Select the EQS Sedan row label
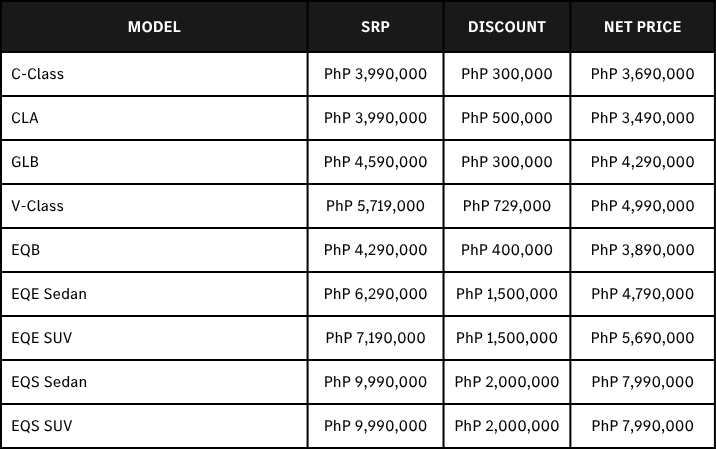Viewport: 716px width, 450px height. [x=49, y=382]
